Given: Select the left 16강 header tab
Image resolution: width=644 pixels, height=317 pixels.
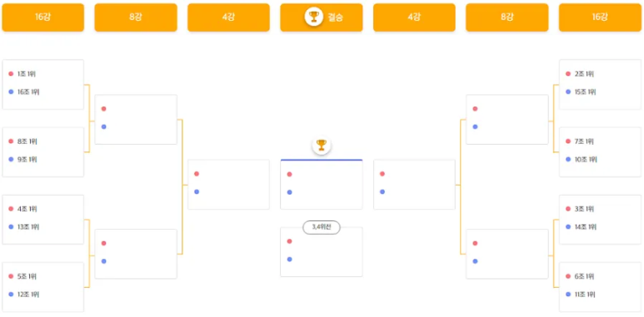Looking at the screenshot, I should coord(43,17).
